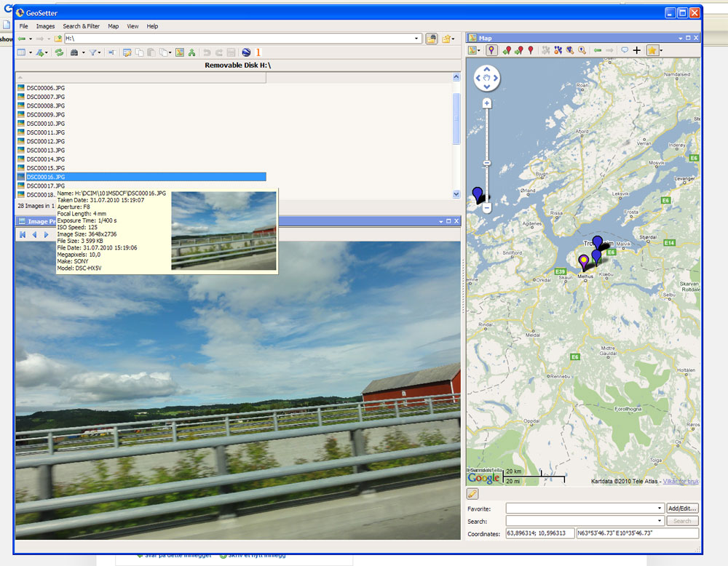Open the star favorites dropdown arrow

pyautogui.click(x=661, y=51)
